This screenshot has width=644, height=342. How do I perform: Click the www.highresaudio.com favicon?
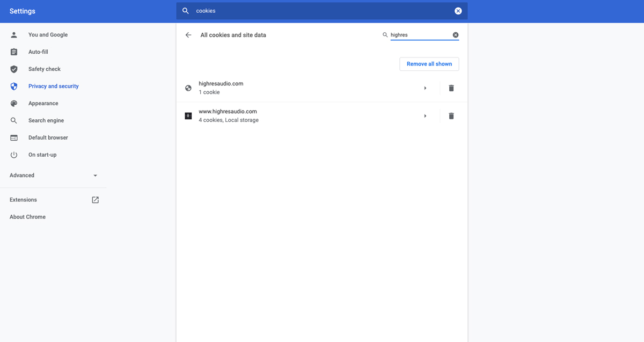[188, 116]
